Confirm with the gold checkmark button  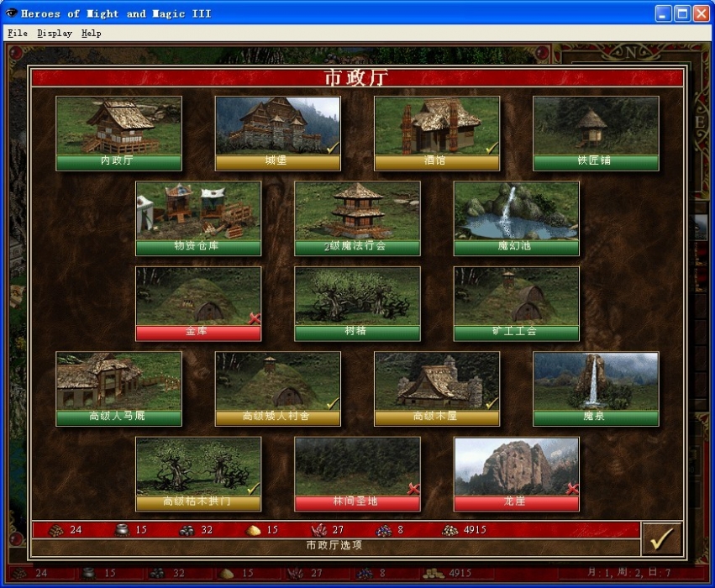tap(661, 538)
